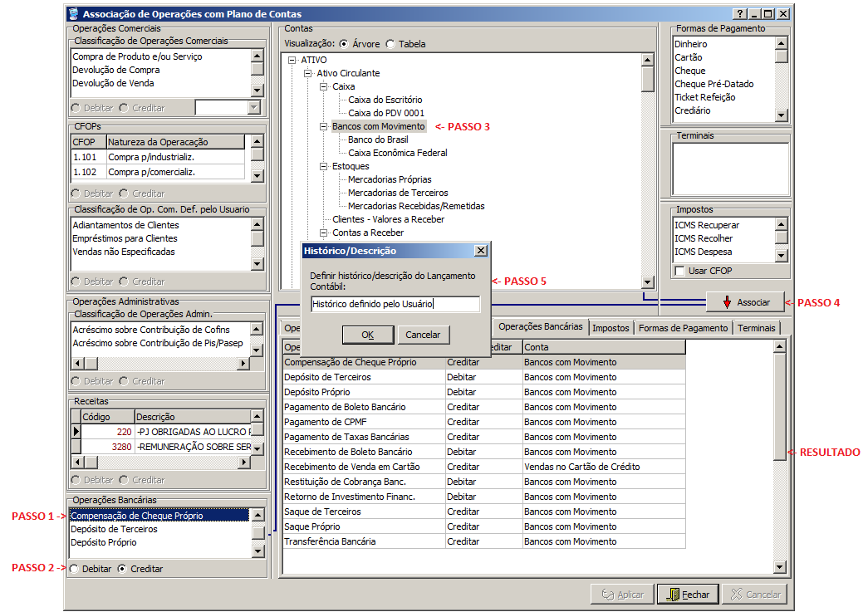Collapse the Ativo Circulante tree node
Image resolution: width=868 pixels, height=612 pixels.
[308, 74]
